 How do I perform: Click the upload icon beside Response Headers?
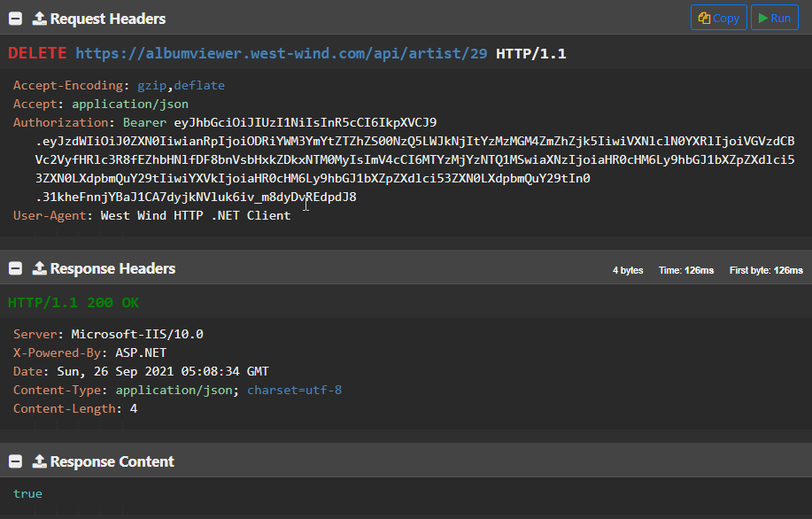pos(39,268)
